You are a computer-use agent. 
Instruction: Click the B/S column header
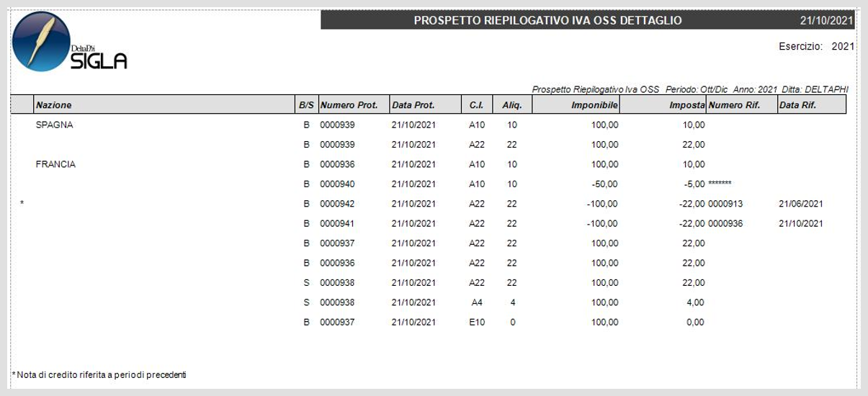306,105
